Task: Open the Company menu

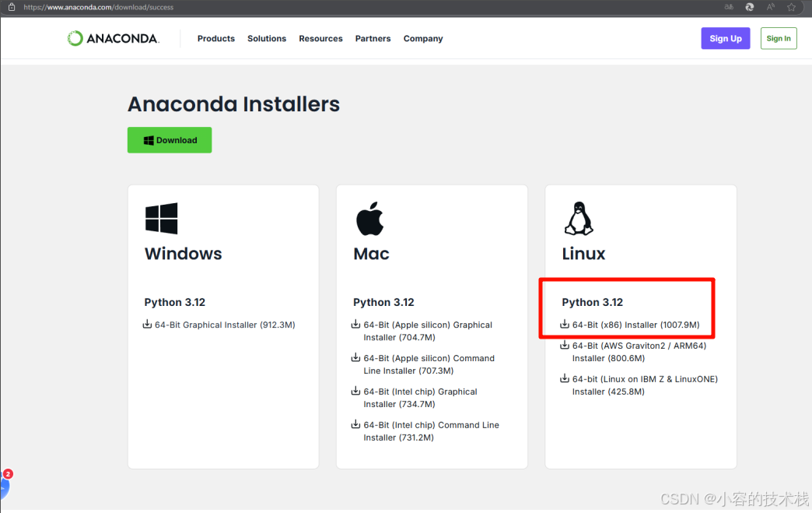Action: 423,38
